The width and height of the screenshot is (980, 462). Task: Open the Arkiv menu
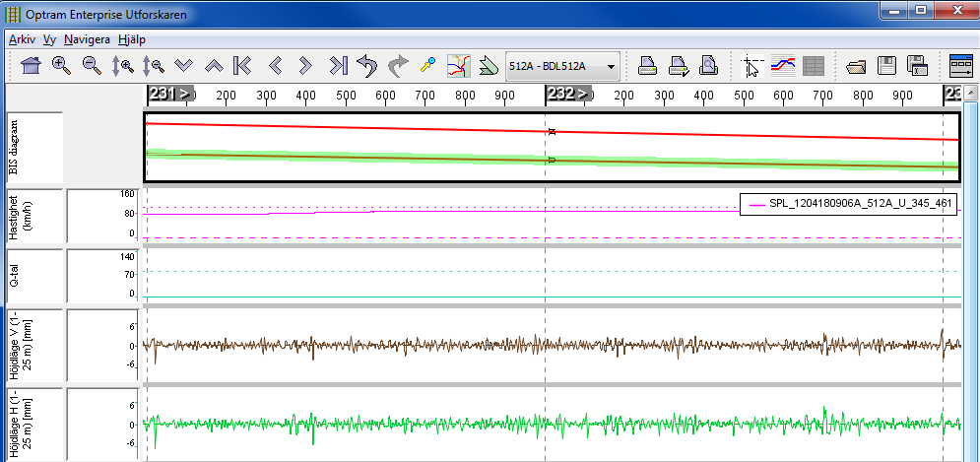(x=22, y=39)
